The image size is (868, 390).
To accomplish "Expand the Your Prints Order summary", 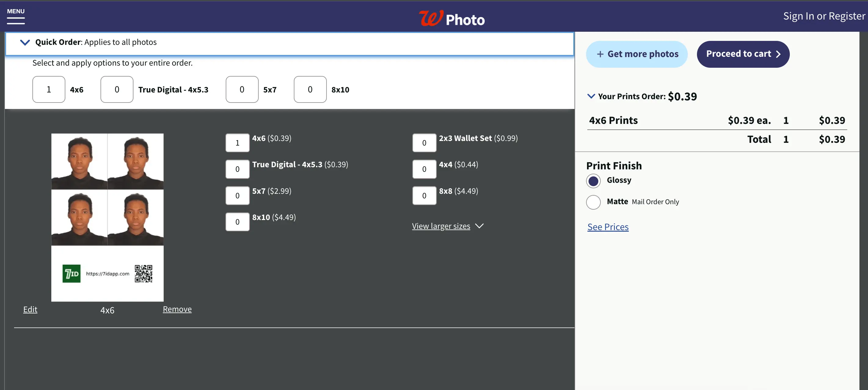I will pos(592,96).
